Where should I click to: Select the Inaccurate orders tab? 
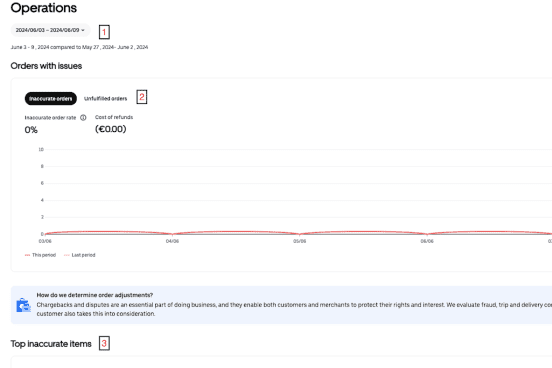point(51,99)
